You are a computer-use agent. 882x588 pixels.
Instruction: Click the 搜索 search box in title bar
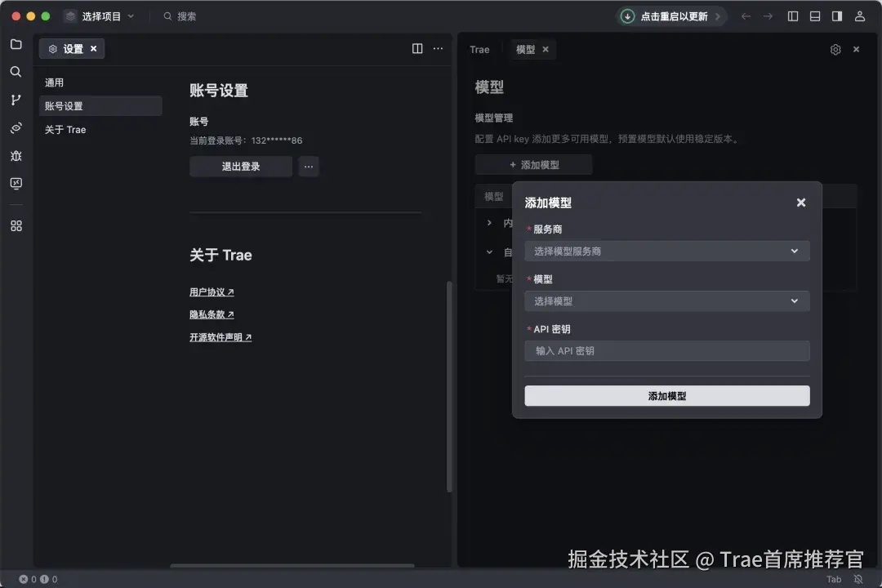point(180,16)
